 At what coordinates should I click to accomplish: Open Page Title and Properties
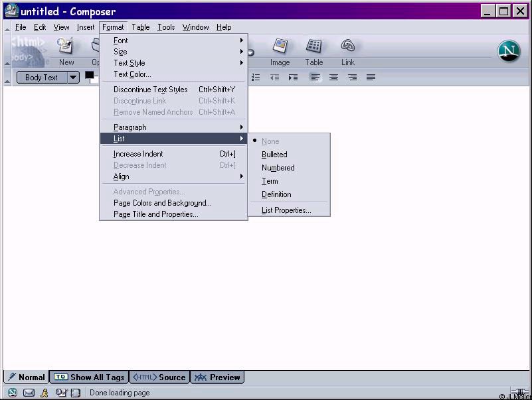175,214
